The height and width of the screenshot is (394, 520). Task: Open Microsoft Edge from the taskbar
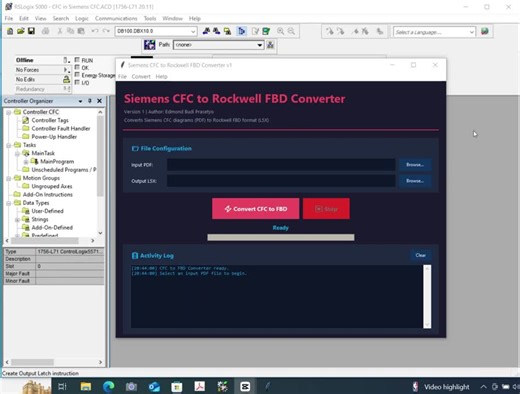pos(108,387)
